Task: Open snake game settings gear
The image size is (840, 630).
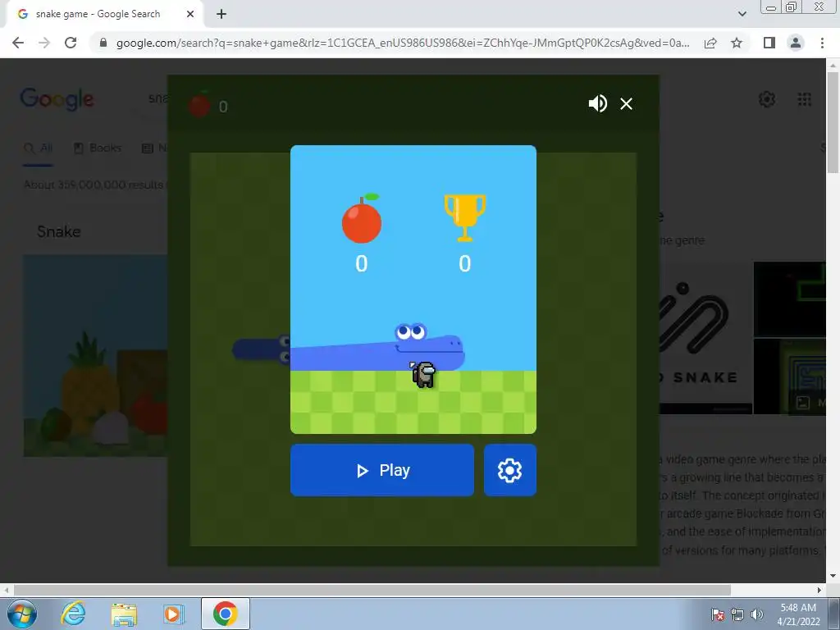Action: coord(509,470)
